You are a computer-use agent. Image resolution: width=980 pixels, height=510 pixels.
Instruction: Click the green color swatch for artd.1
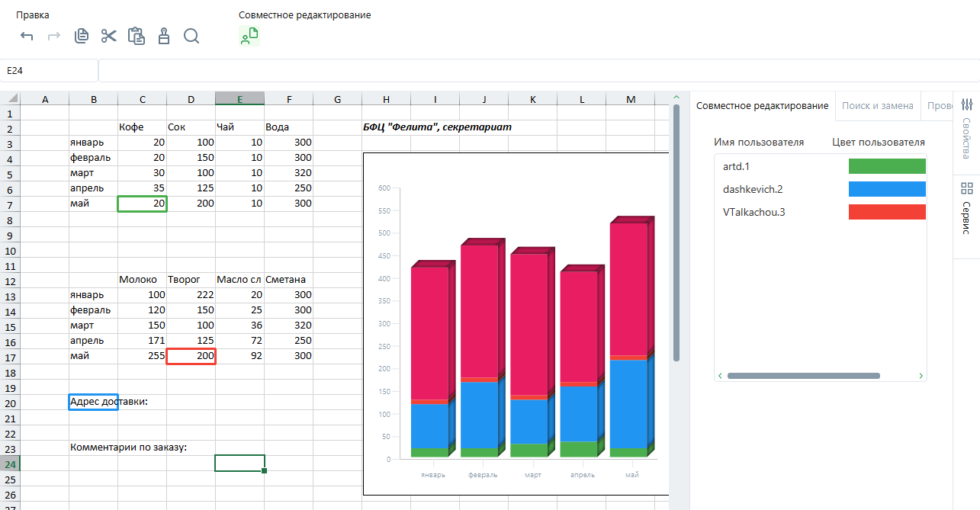886,166
